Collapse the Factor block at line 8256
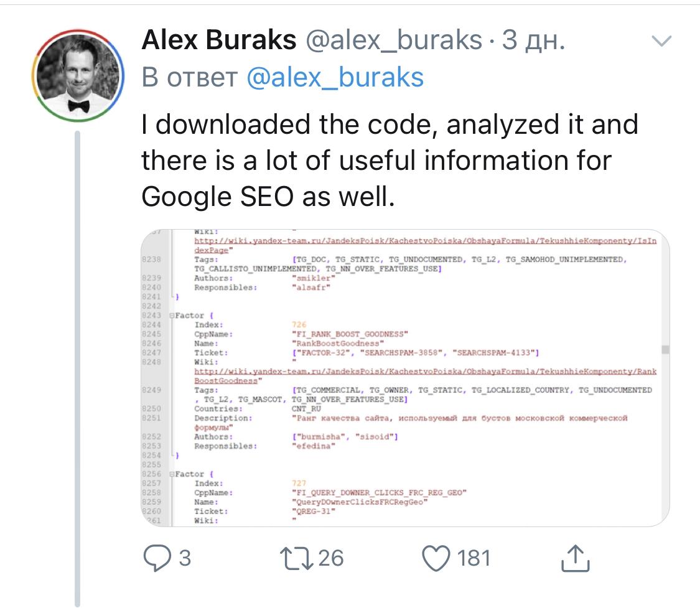 (x=172, y=474)
